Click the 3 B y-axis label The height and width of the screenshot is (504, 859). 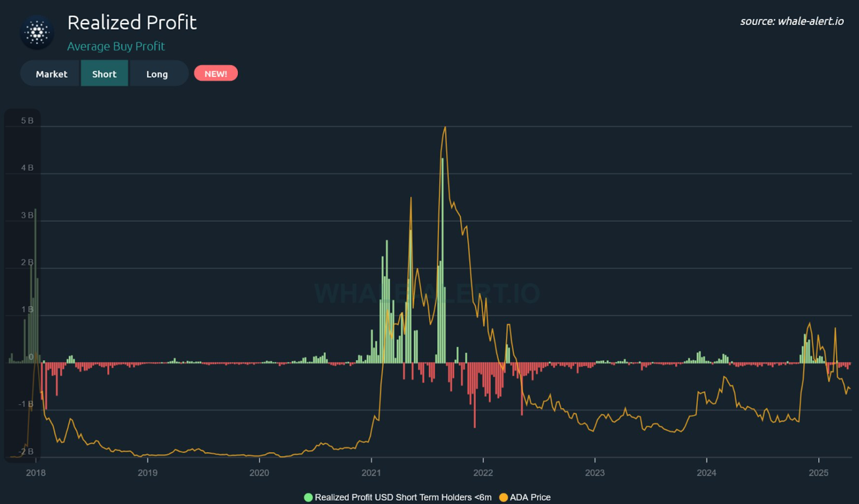pos(27,215)
